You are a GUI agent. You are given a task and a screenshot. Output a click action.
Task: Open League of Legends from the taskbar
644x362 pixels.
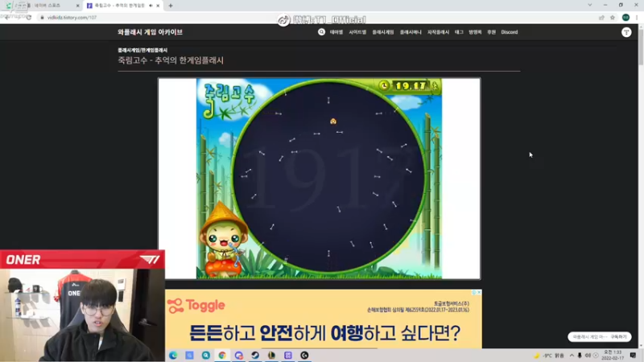point(271,355)
